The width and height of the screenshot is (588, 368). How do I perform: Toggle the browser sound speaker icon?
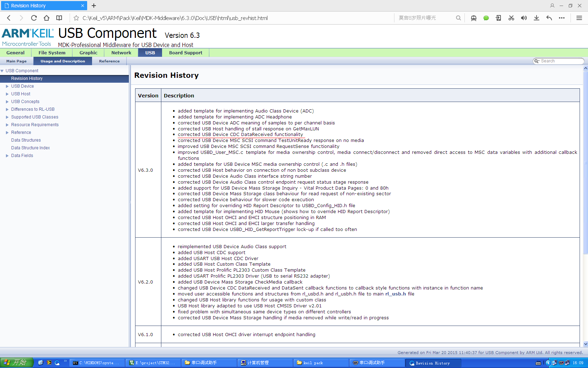click(524, 18)
